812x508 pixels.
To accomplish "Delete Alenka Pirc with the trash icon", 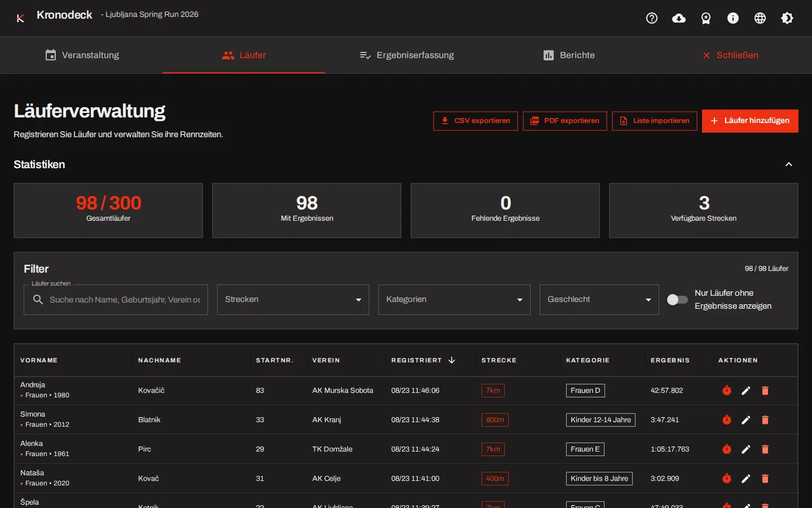I will tap(765, 449).
